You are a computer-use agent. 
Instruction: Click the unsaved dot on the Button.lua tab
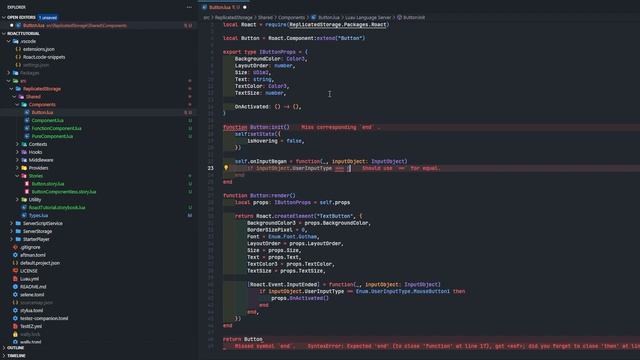click(245, 7)
